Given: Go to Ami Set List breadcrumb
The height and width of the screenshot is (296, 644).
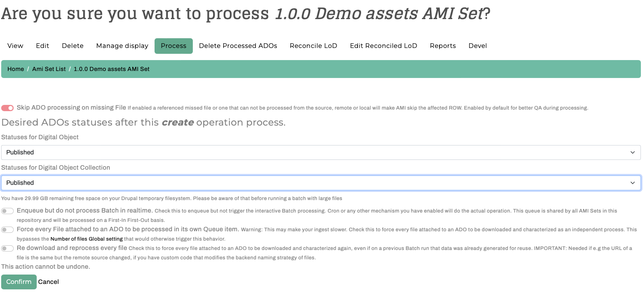Looking at the screenshot, I should point(49,69).
